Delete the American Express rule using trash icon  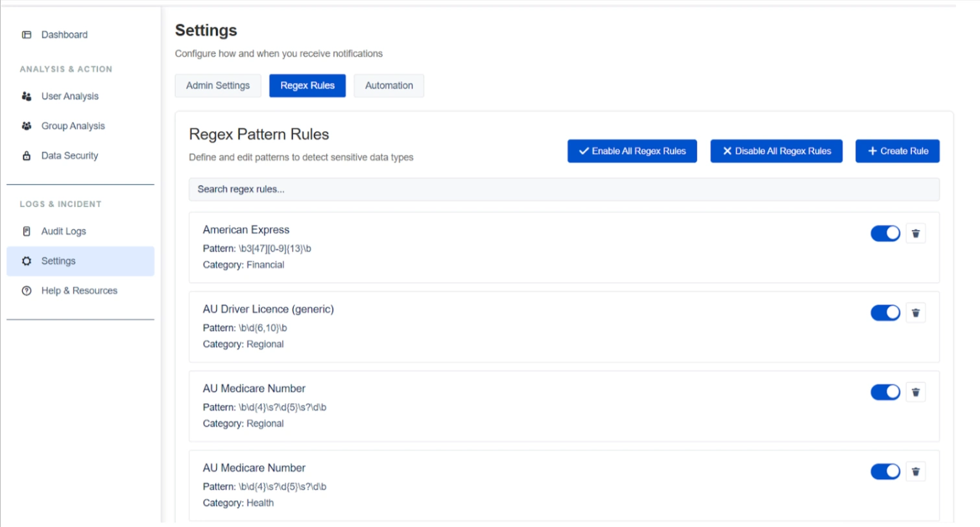(x=915, y=233)
